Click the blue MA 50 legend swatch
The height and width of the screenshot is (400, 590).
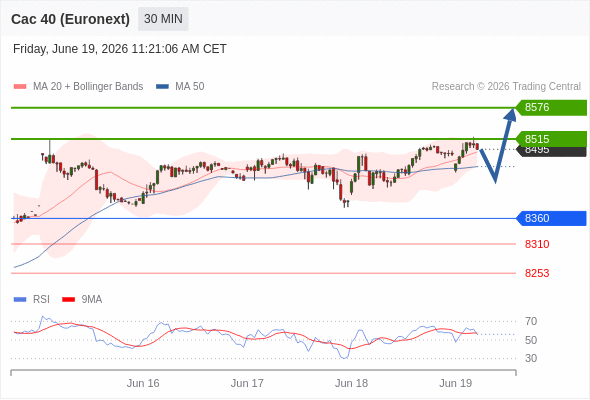point(162,87)
